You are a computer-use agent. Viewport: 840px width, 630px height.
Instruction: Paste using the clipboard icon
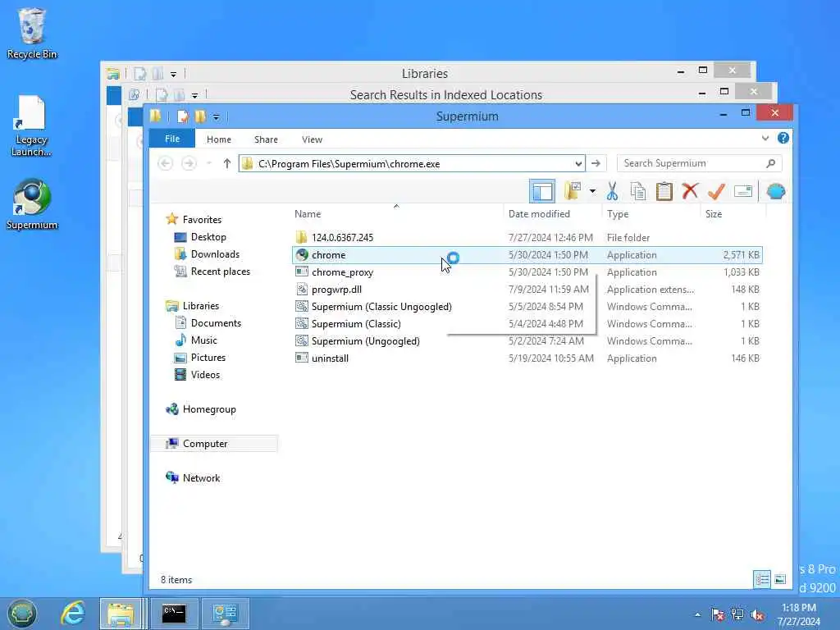[664, 191]
